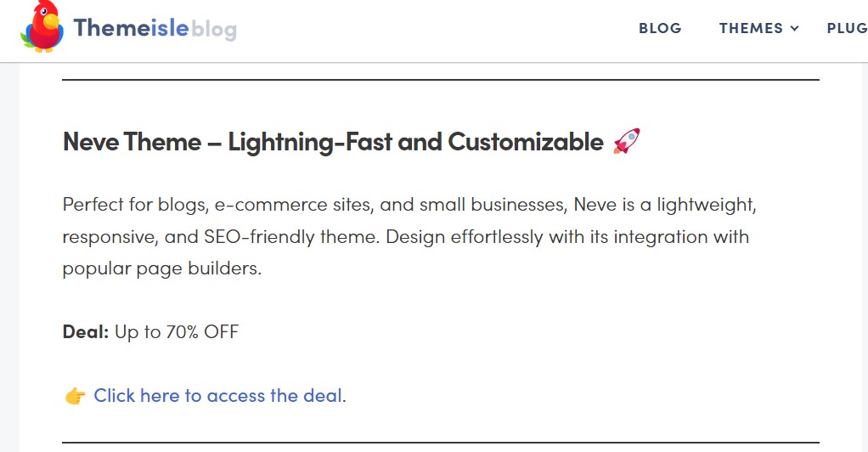
Task: Click the horizontal divider above the heading
Action: [440, 80]
